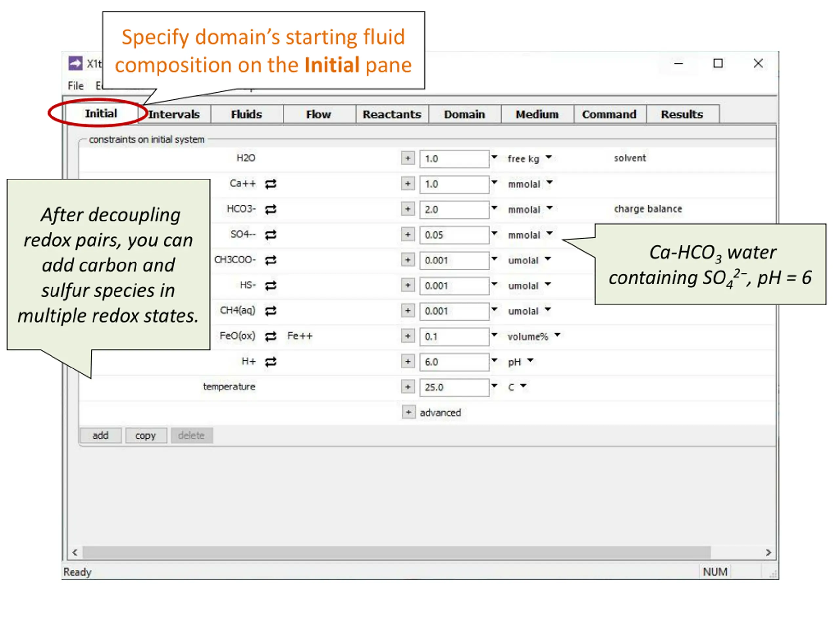This screenshot has height=630, width=840.
Task: Click the SO4-- value field showing 0.05
Action: pos(454,235)
